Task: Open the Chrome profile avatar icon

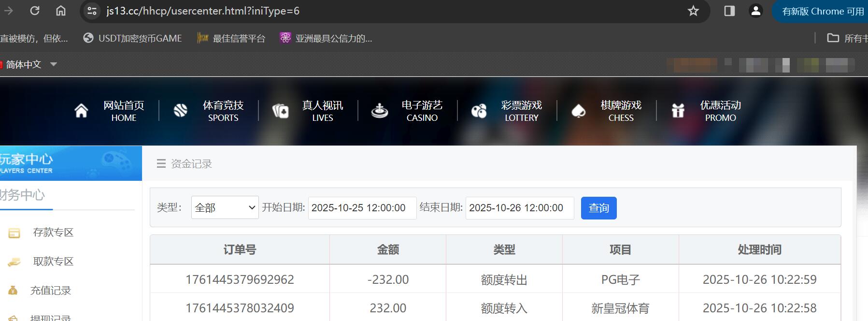Action: [x=756, y=11]
